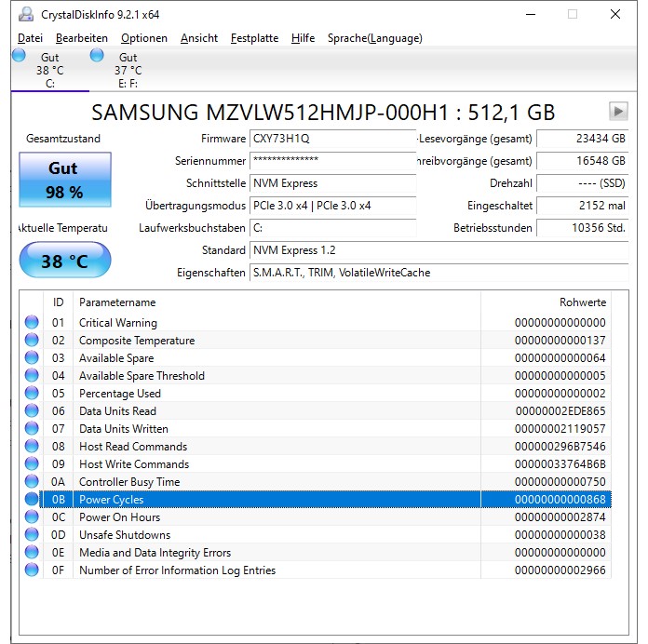Click the status orb of Composite Temperature row
648x644 pixels.
point(32,340)
